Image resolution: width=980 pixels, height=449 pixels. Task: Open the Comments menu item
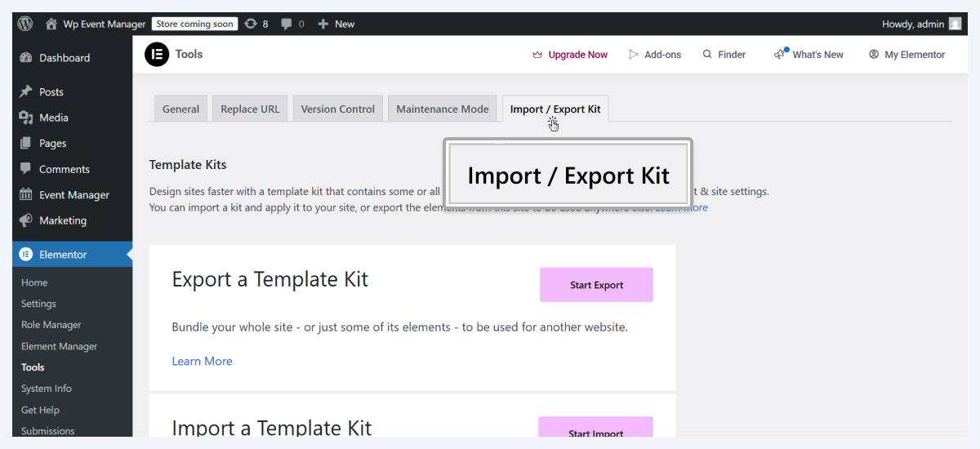(72, 169)
